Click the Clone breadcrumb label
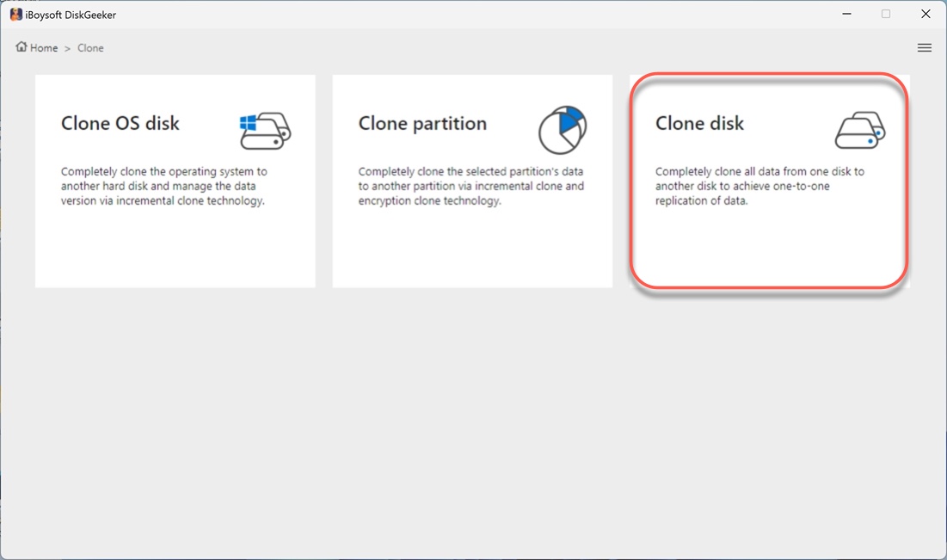This screenshot has width=947, height=560. (x=90, y=47)
